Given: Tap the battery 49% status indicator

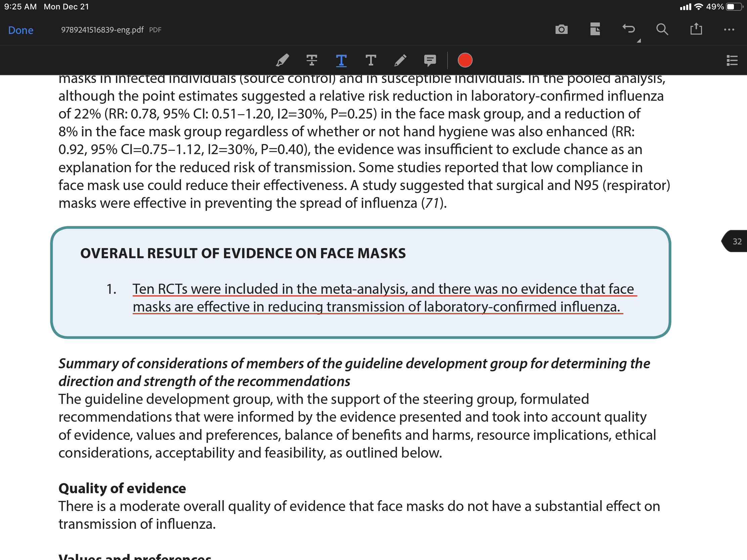Looking at the screenshot, I should [x=724, y=7].
